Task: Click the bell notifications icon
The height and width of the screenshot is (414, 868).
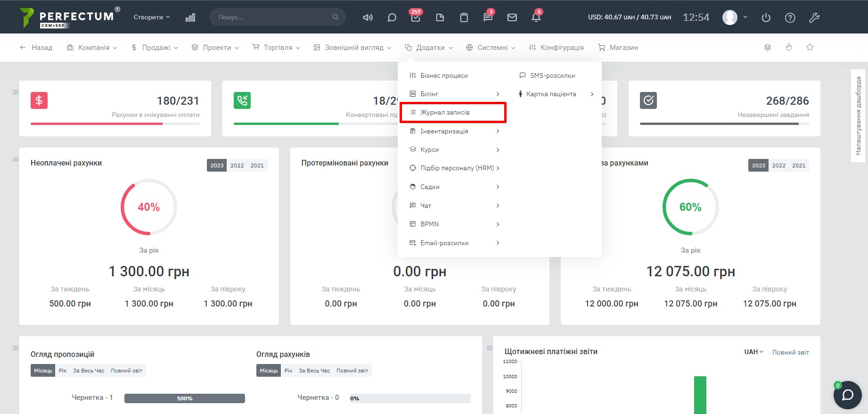Action: click(536, 17)
